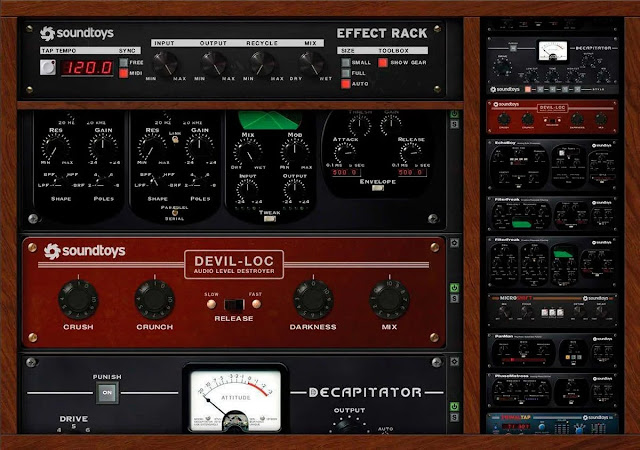This screenshot has width=640, height=450.
Task: Toggle SHOW GEAR in the toolbox section
Action: point(383,62)
